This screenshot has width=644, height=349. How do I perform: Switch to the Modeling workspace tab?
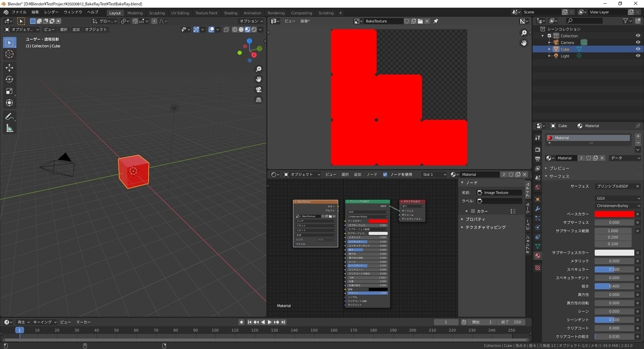(x=135, y=13)
